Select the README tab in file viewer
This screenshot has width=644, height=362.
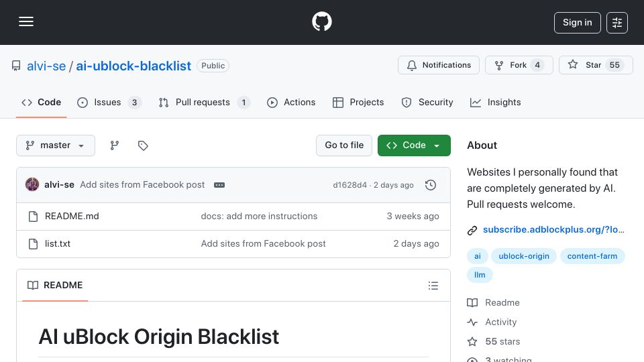55,286
